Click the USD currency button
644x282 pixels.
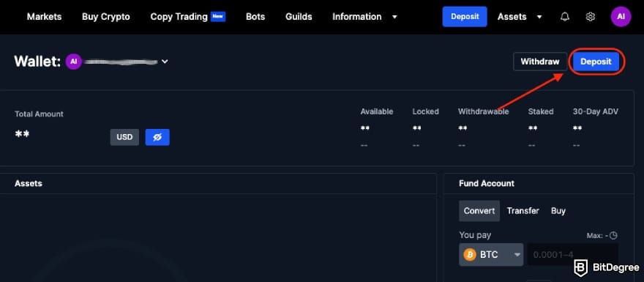(124, 137)
